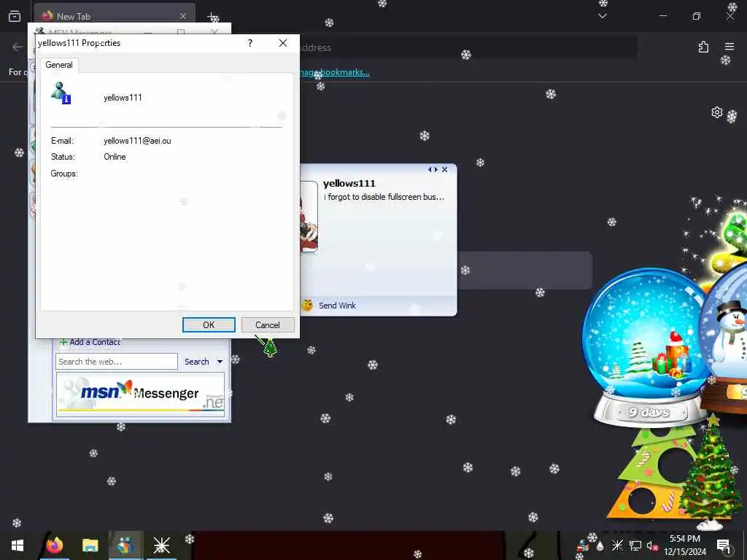The width and height of the screenshot is (747, 560).
Task: Open the Search dropdown arrow in Messenger
Action: [220, 362]
